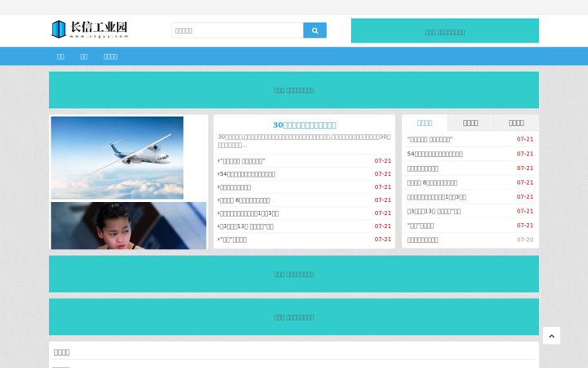Screen dimensions: 588x368
Task: Open the blue headline starting with "30"
Action: point(305,125)
